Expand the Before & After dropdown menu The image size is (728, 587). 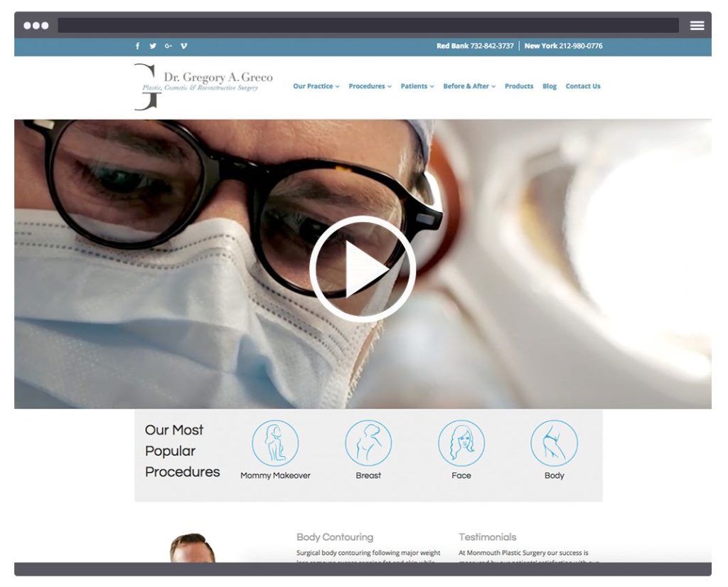tap(469, 86)
